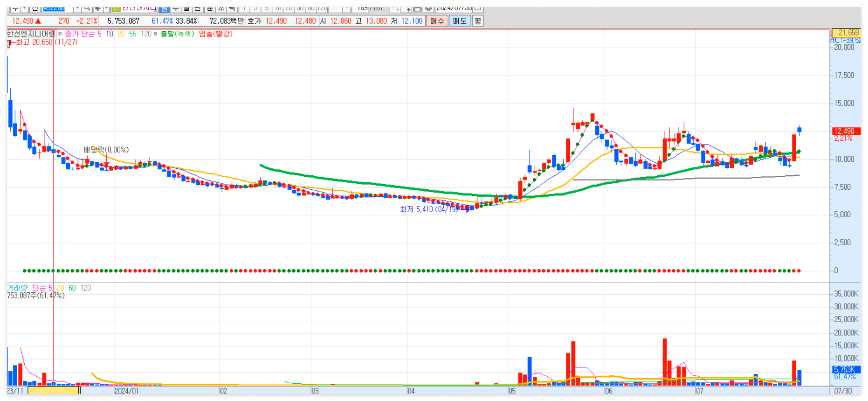Click the 호가 quote label
Screen dimensions: 868x401
(254, 21)
